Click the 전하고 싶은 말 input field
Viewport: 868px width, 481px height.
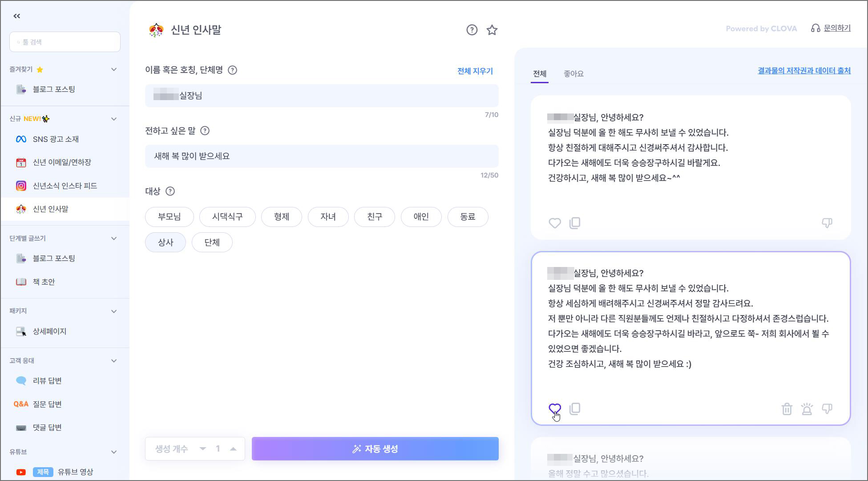click(321, 156)
